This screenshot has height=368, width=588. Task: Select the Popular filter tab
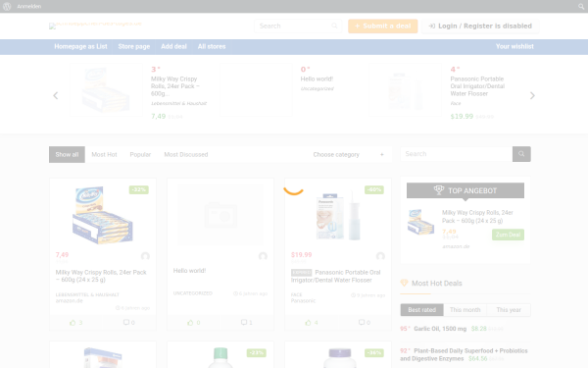(140, 154)
